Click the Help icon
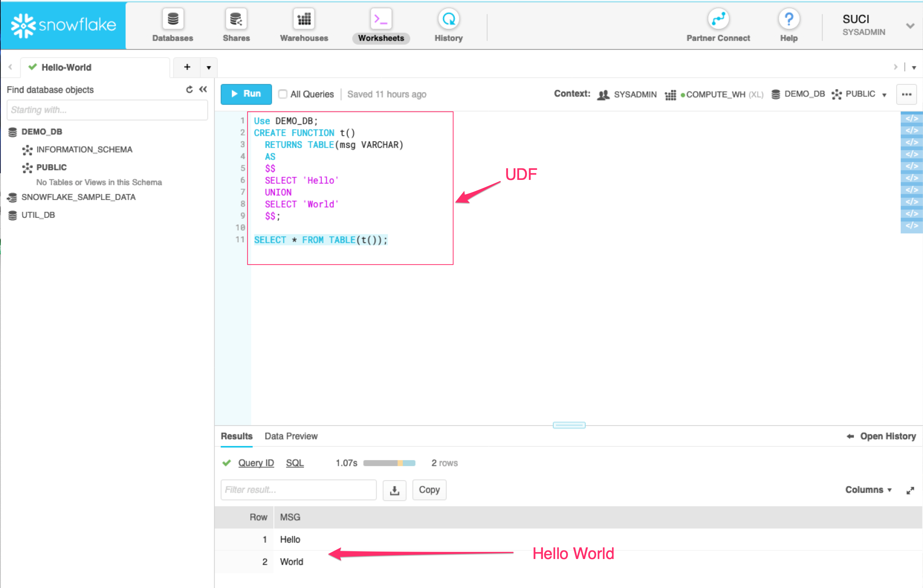The height and width of the screenshot is (588, 923). 789,18
